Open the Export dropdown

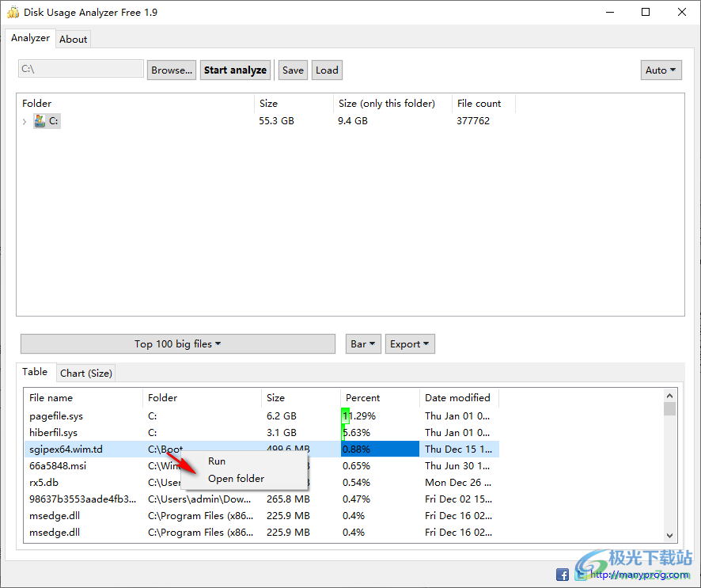click(410, 343)
